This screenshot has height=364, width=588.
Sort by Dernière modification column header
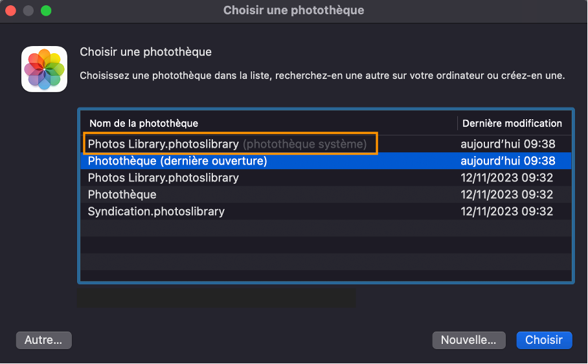click(x=512, y=123)
